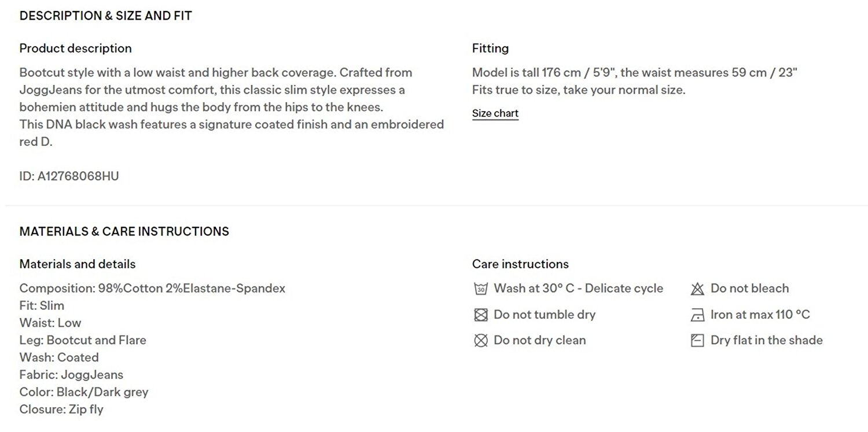
Task: Click the 'Closure: Zip fly' line
Action: point(61,409)
